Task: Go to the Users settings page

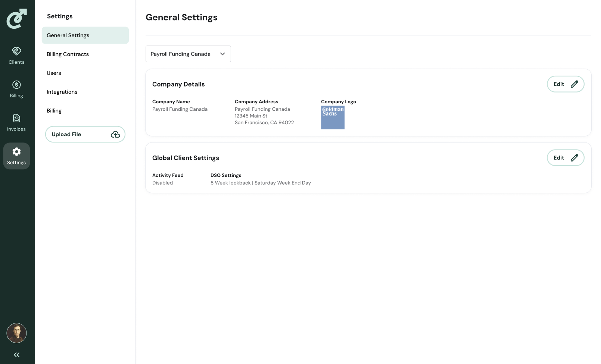Action: coord(54,73)
